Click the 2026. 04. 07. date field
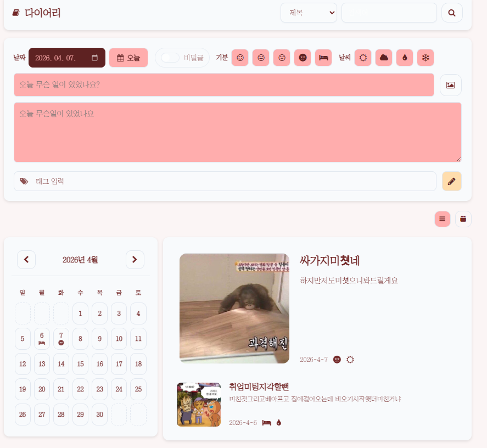Screen dimensions: 487x448 coord(67,57)
